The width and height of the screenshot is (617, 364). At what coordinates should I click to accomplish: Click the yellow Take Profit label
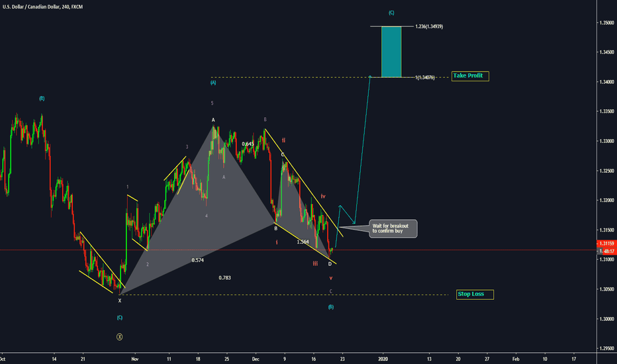click(x=470, y=76)
